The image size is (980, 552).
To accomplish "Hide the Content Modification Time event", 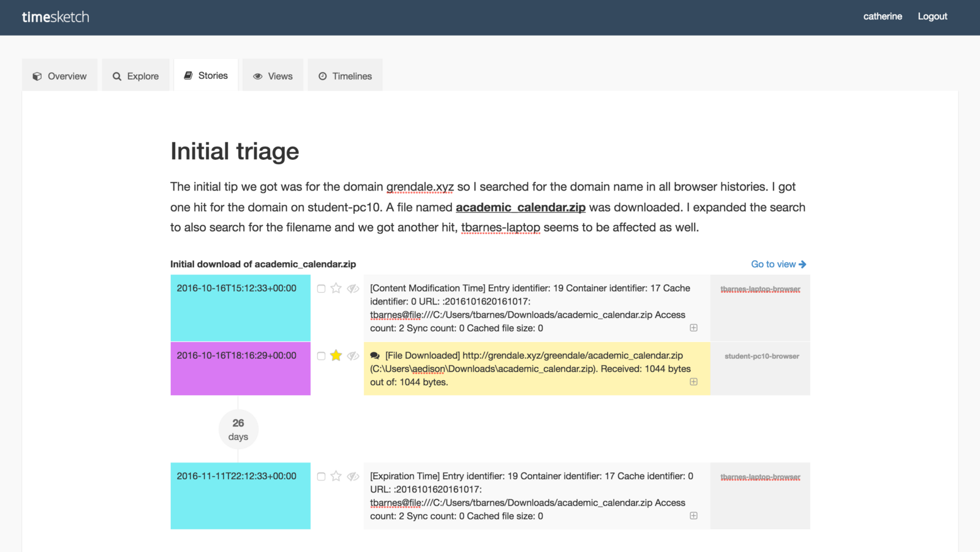I will (353, 288).
